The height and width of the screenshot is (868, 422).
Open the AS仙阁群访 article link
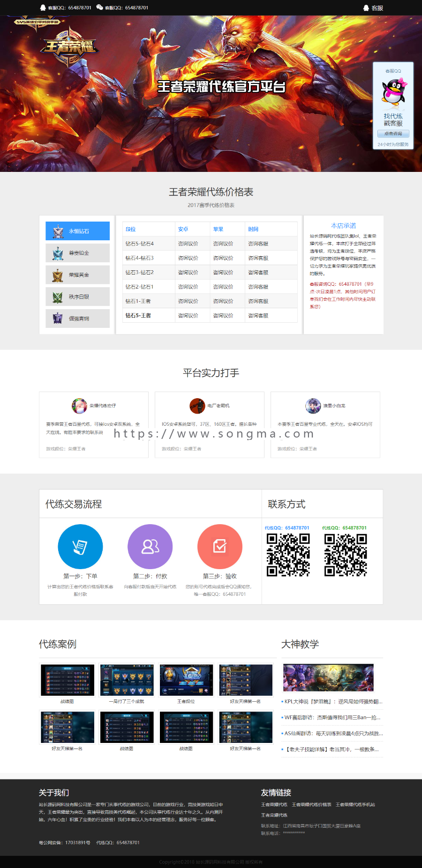pos(333,734)
